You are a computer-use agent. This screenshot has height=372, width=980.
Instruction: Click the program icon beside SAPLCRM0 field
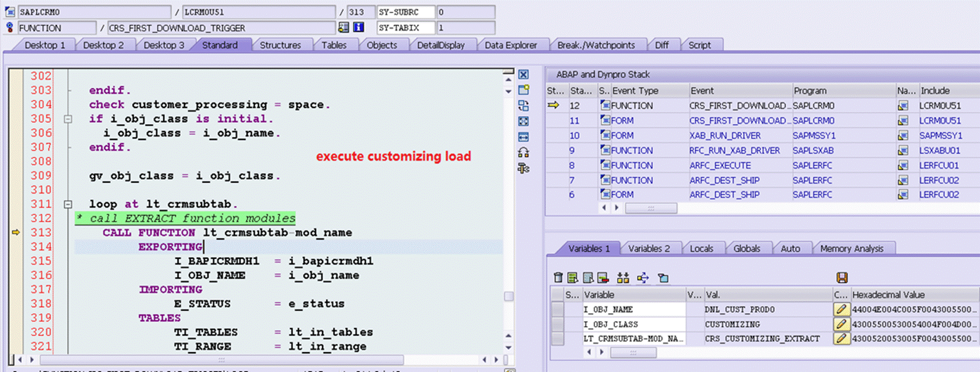10,11
